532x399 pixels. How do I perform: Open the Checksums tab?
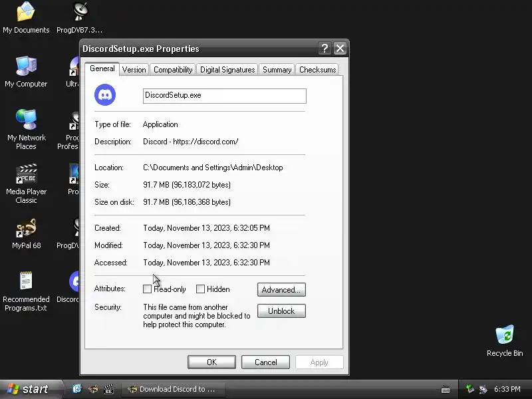(318, 70)
